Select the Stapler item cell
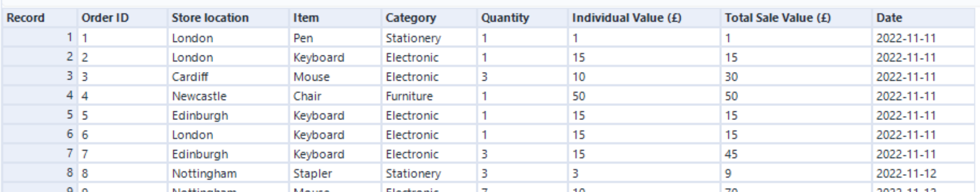 click(312, 173)
